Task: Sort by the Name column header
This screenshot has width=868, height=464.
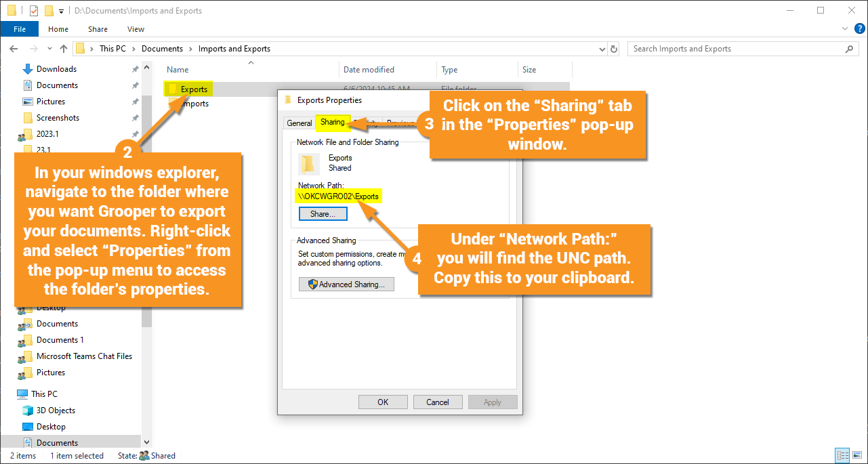Action: [x=178, y=70]
